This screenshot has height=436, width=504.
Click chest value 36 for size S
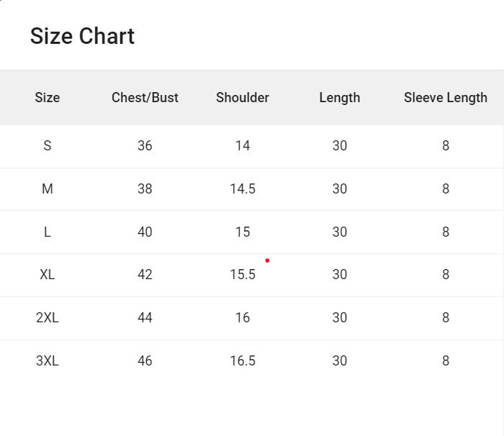(145, 146)
